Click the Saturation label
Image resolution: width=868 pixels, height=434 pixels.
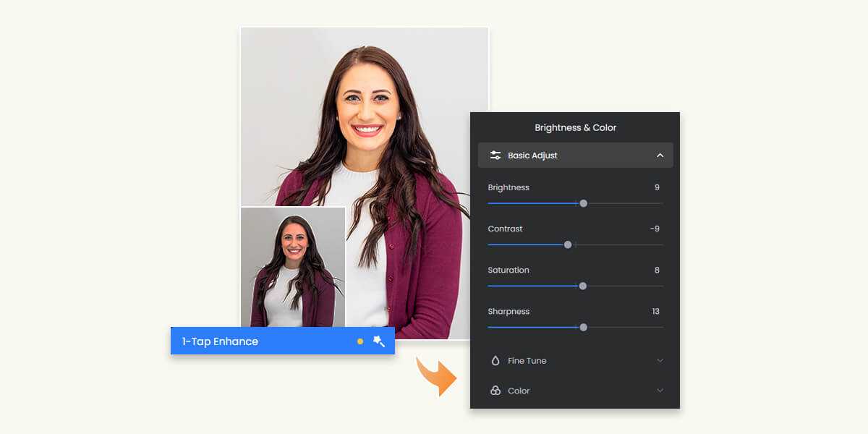point(509,270)
